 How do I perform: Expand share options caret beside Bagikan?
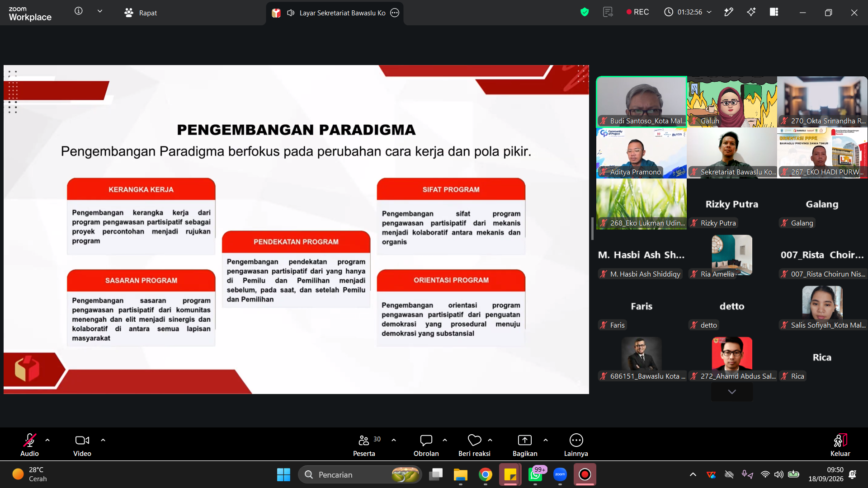point(546,440)
